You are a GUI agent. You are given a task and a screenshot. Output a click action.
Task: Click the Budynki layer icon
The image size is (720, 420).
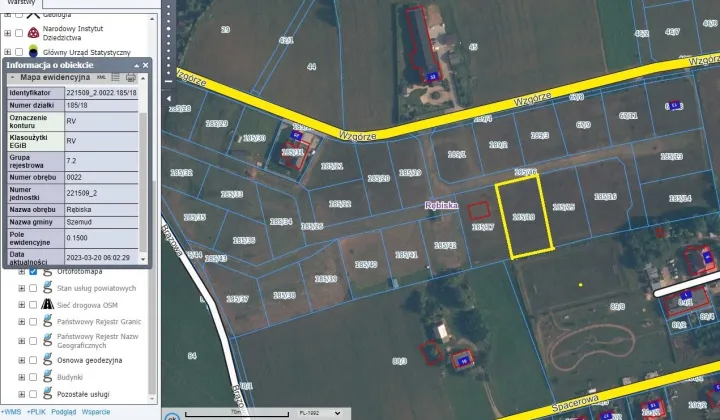click(47, 377)
